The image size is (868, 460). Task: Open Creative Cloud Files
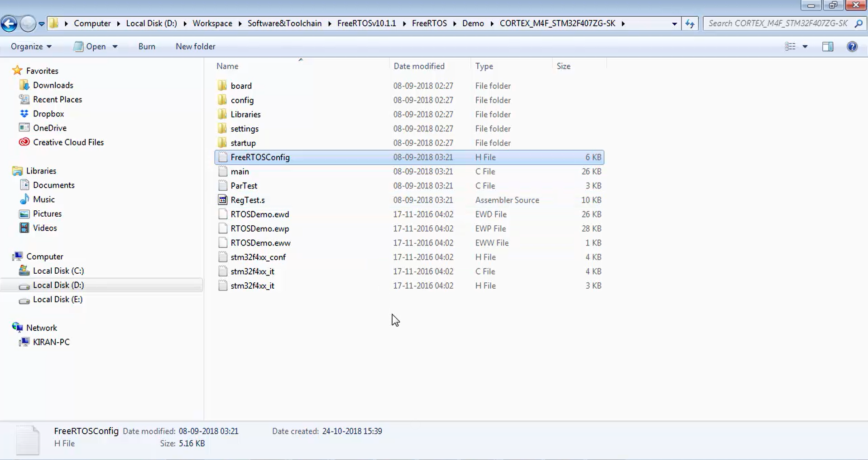pyautogui.click(x=68, y=142)
